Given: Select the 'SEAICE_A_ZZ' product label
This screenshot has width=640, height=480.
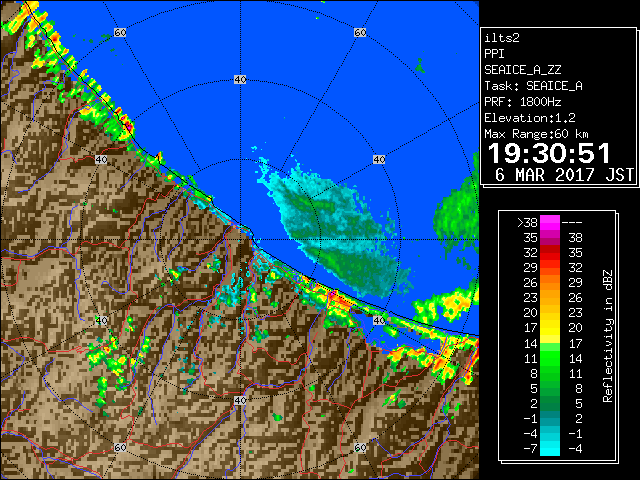Looking at the screenshot, I should tap(522, 70).
